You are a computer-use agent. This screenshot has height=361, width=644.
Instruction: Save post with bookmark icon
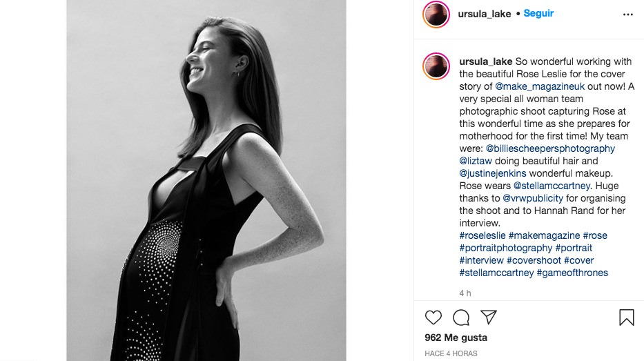626,318
